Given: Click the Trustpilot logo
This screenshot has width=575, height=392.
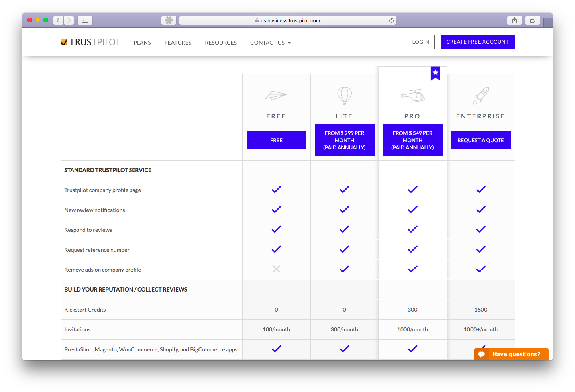Looking at the screenshot, I should (90, 42).
